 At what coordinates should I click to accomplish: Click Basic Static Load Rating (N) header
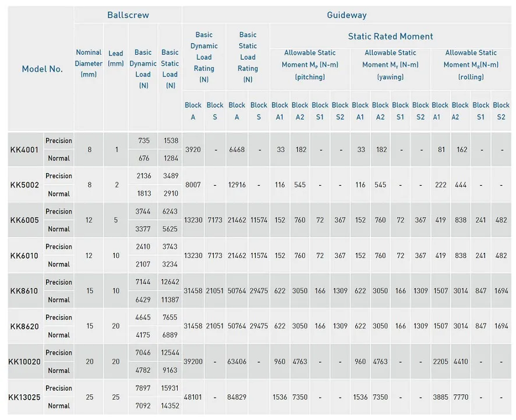coord(248,57)
